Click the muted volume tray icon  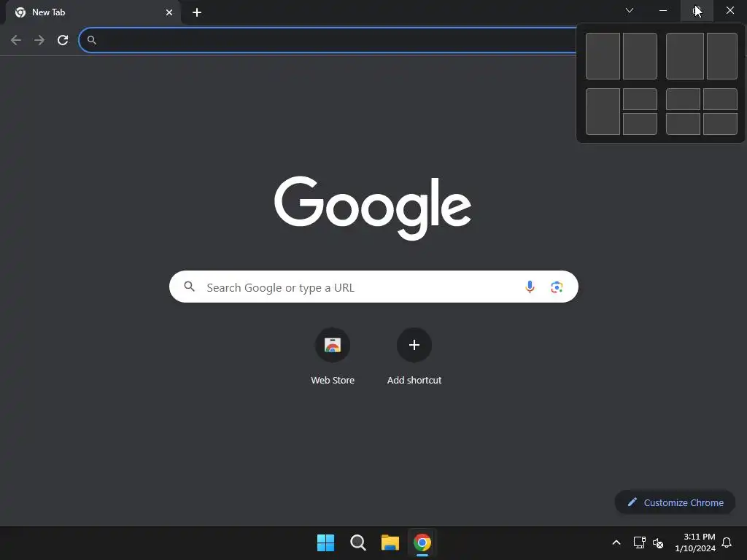[658, 542]
